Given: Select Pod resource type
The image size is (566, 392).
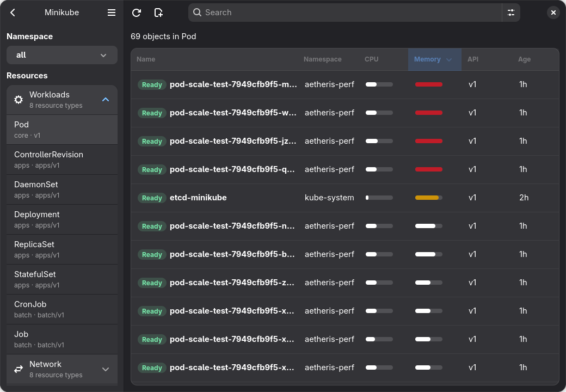Looking at the screenshot, I should tap(62, 130).
